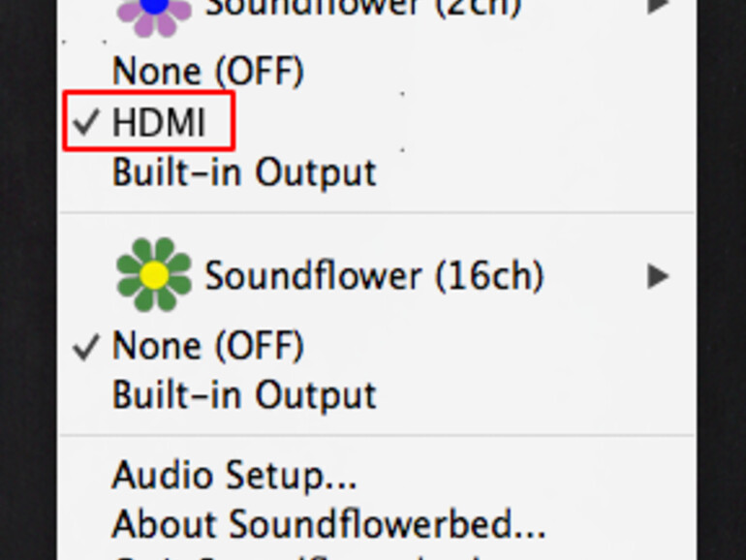
Task: Expand the Soundflower (16ch) submenu arrow
Action: pyautogui.click(x=658, y=277)
